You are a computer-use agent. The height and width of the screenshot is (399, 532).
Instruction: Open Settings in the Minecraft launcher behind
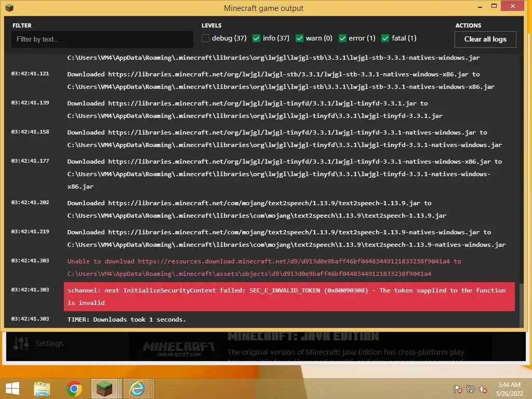coord(49,343)
